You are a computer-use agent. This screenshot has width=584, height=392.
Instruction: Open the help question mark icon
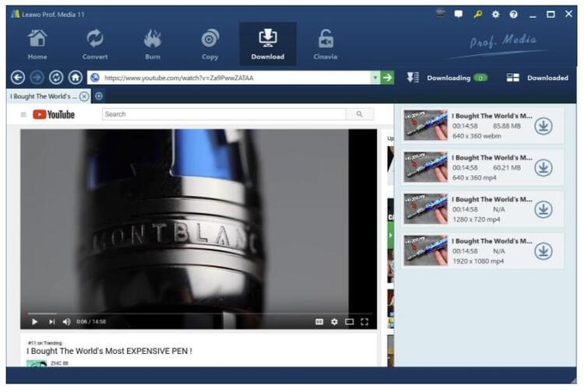point(514,14)
